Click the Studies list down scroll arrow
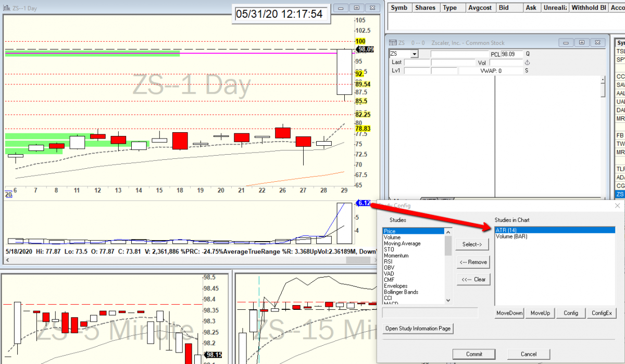The image size is (625, 364). coord(448,300)
